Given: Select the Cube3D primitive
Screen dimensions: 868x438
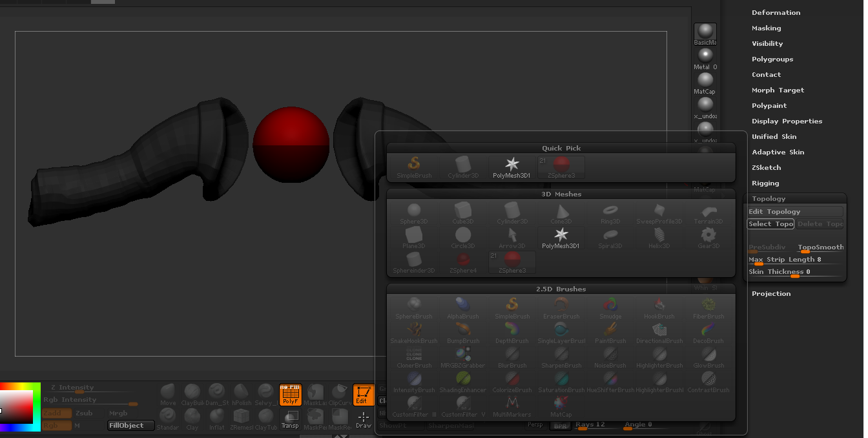Looking at the screenshot, I should [x=462, y=213].
